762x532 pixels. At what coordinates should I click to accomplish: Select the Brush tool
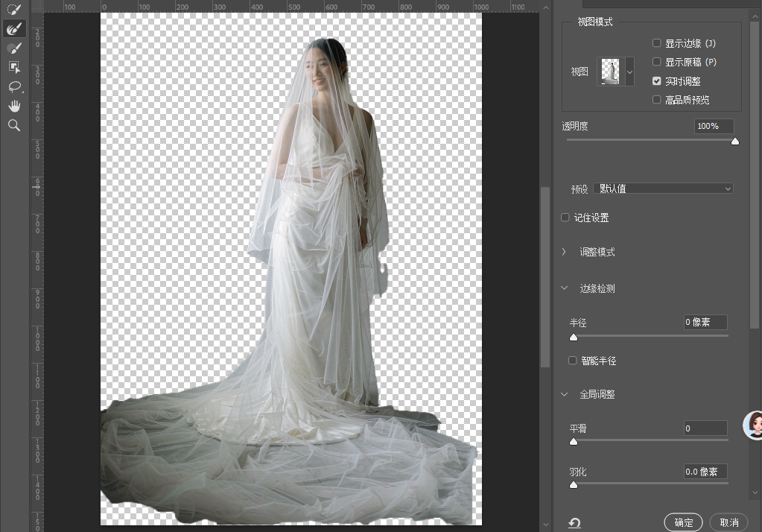pos(14,48)
